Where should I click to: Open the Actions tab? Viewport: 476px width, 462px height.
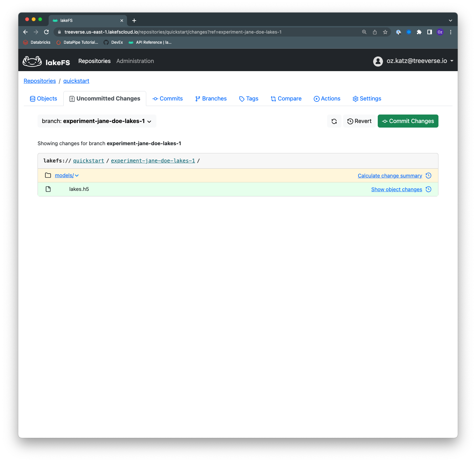pos(327,99)
